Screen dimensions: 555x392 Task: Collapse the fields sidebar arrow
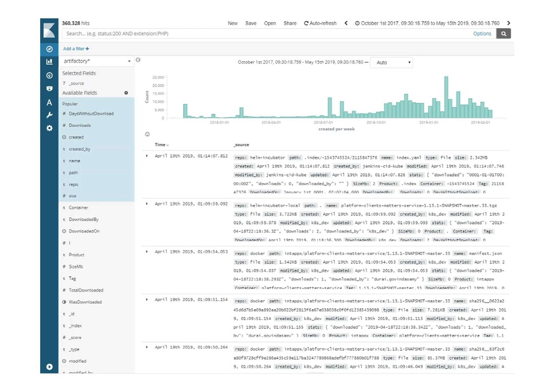pyautogui.click(x=138, y=60)
